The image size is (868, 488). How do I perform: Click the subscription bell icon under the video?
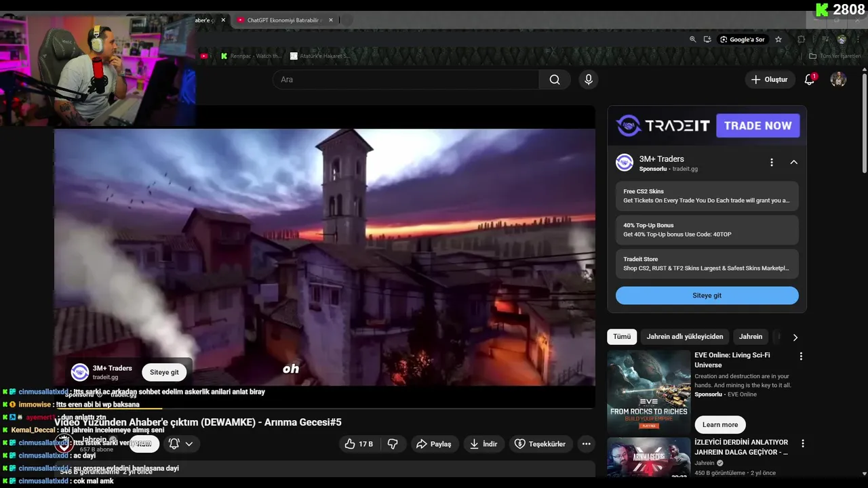[x=174, y=444]
